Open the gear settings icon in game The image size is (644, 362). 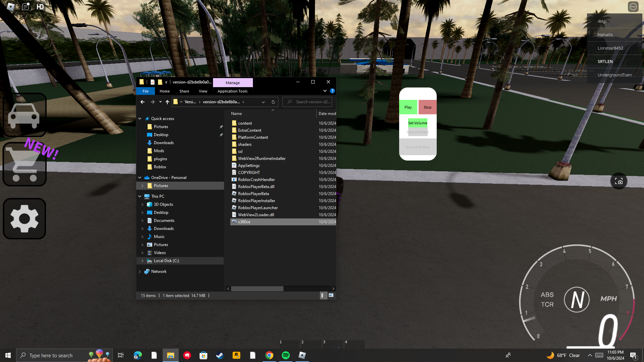click(24, 219)
